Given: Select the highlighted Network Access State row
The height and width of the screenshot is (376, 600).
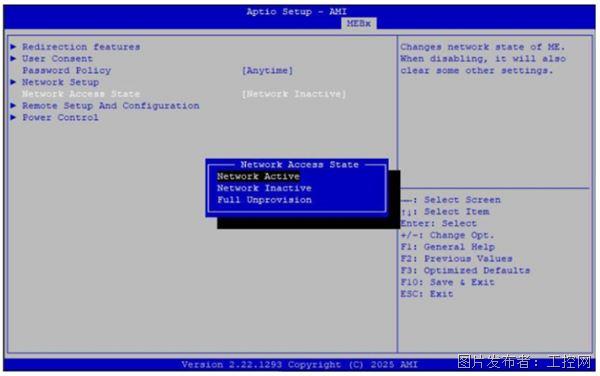Looking at the screenshot, I should point(184,94).
